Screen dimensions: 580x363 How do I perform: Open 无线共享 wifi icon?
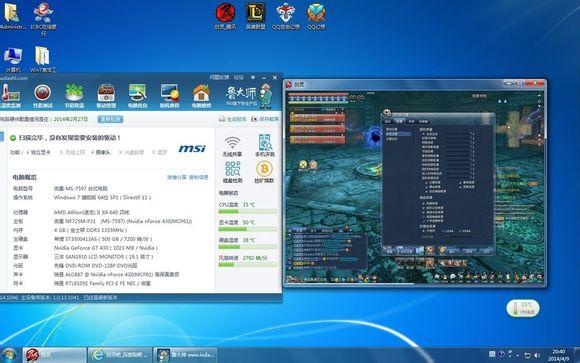[x=232, y=146]
